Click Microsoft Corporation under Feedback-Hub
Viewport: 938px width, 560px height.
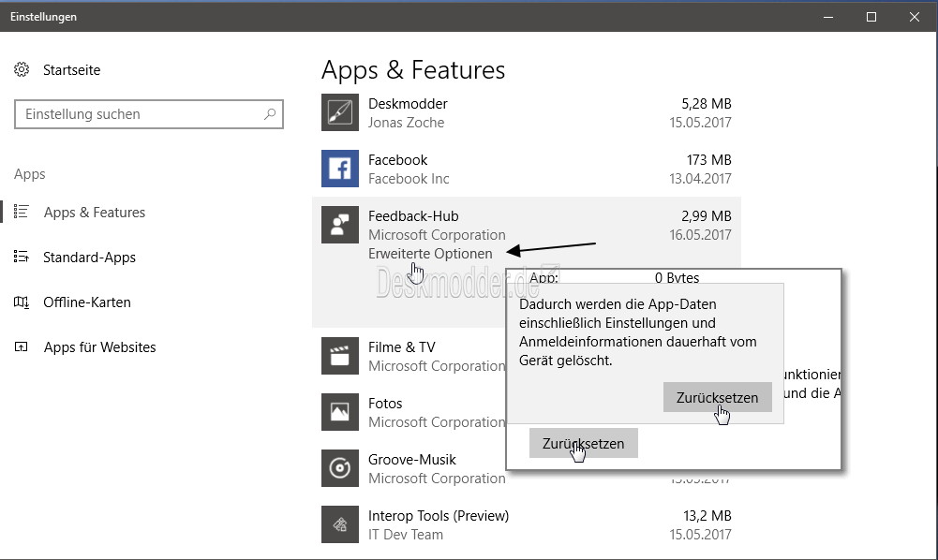click(x=437, y=234)
